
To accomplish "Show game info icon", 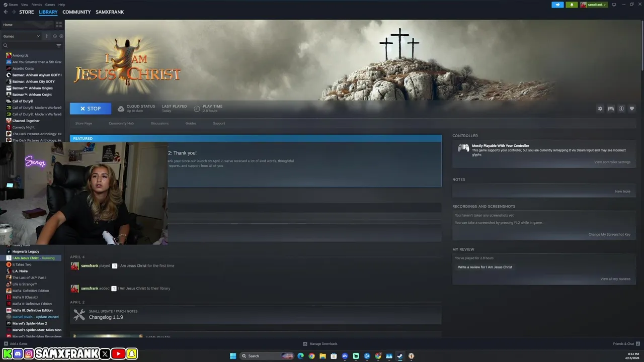I will tap(621, 109).
